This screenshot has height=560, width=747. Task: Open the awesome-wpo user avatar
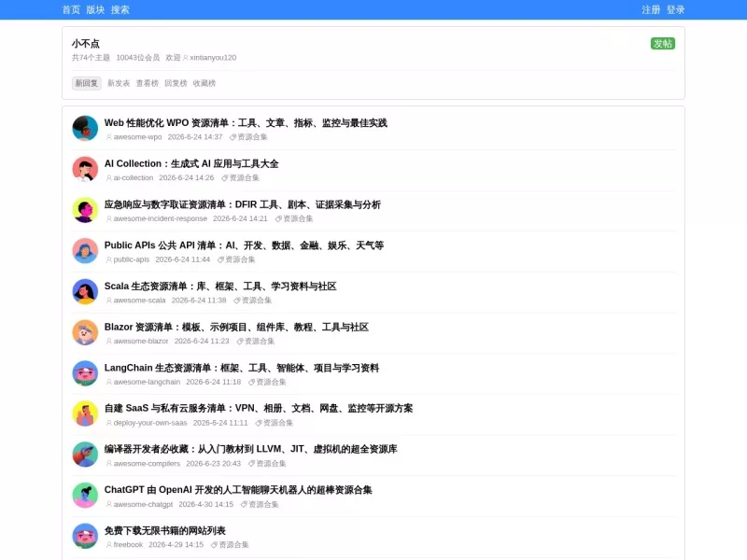point(85,129)
